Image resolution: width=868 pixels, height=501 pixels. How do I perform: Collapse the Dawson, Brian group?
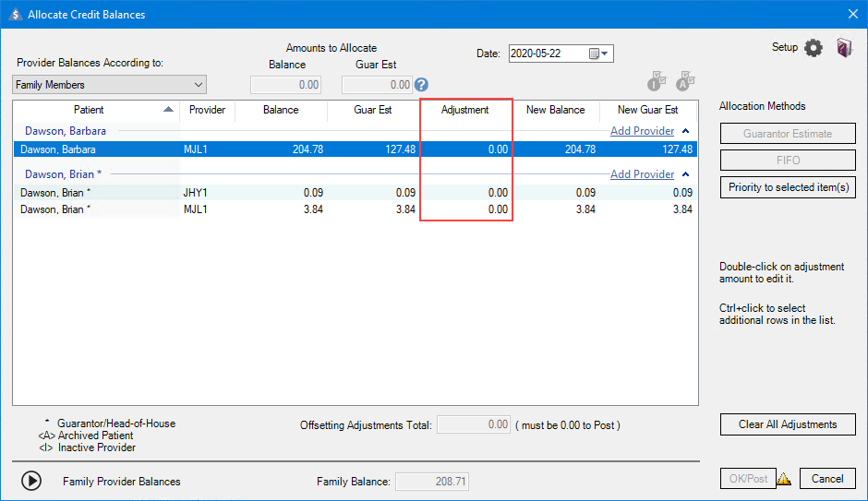pos(686,174)
